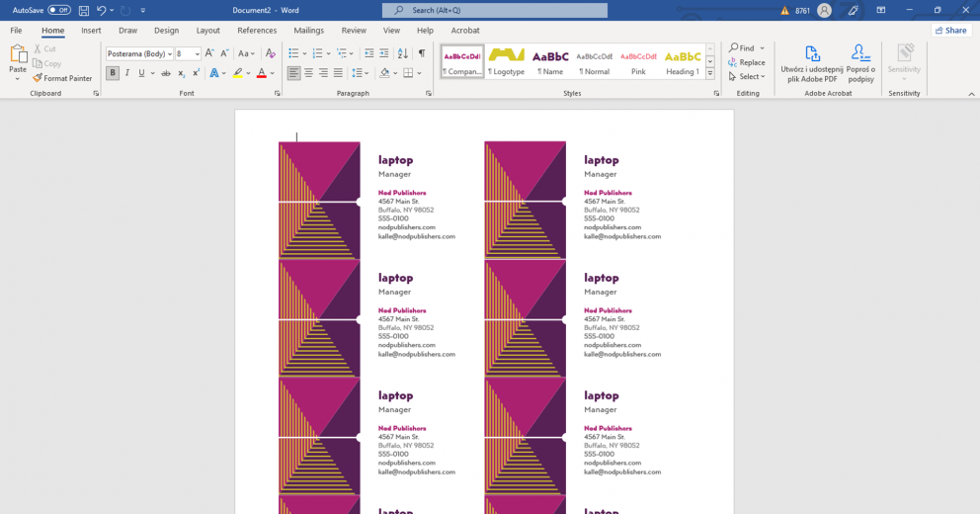Toggle Bold formatting
The image size is (980, 514).
click(113, 73)
